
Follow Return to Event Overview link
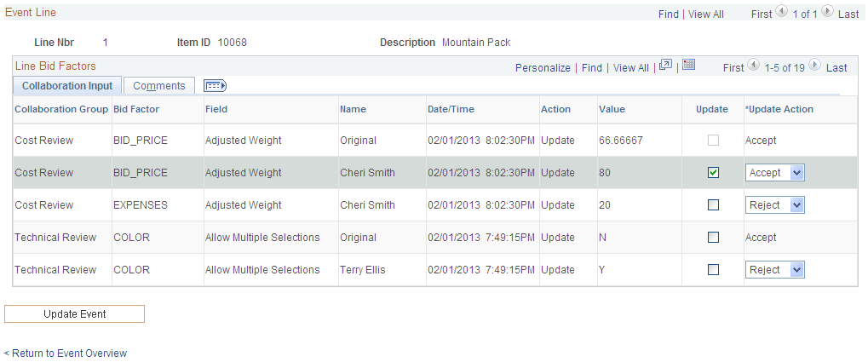[66, 353]
